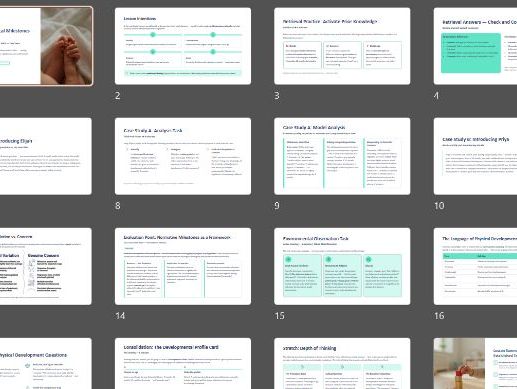Open The Language of Physical Development slide
The width and height of the screenshot is (517, 389).
[475, 266]
